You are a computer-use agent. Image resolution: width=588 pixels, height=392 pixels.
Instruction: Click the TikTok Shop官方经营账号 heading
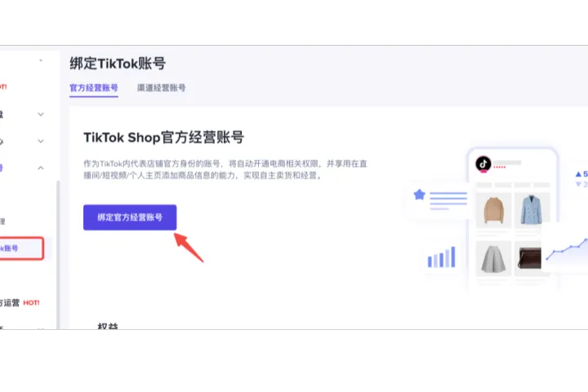[164, 137]
